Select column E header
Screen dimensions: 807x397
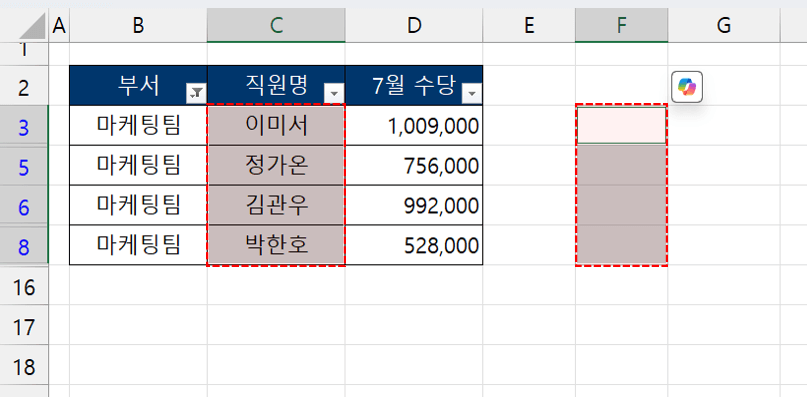pyautogui.click(x=529, y=26)
